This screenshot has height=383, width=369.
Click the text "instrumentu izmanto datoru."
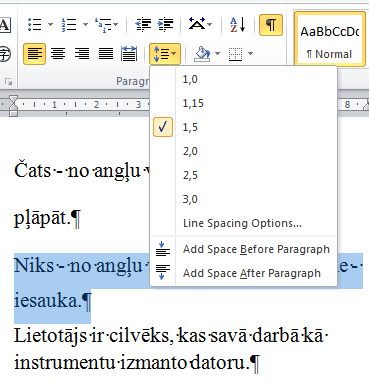click(x=132, y=362)
